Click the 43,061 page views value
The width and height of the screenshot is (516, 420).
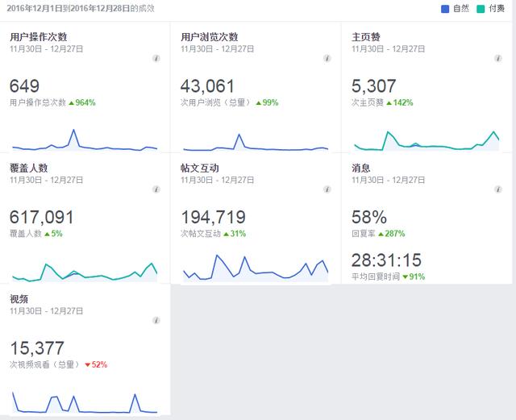208,86
